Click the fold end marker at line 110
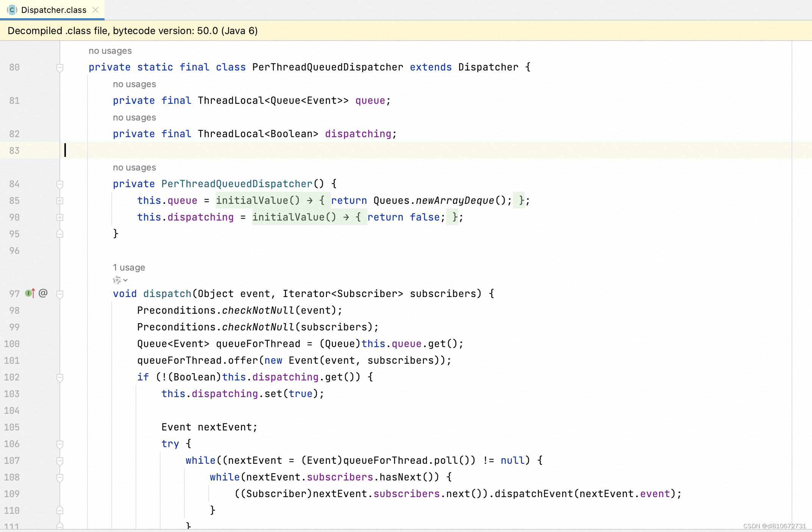This screenshot has width=812, height=532. click(59, 510)
